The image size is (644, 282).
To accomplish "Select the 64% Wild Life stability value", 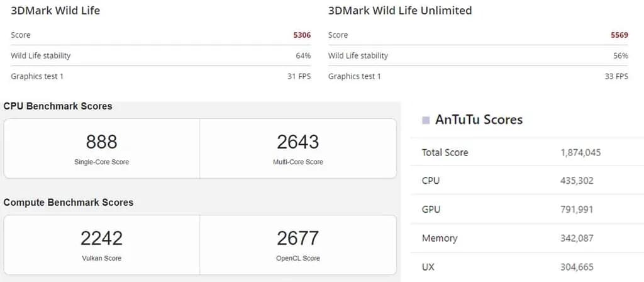I will pos(303,55).
